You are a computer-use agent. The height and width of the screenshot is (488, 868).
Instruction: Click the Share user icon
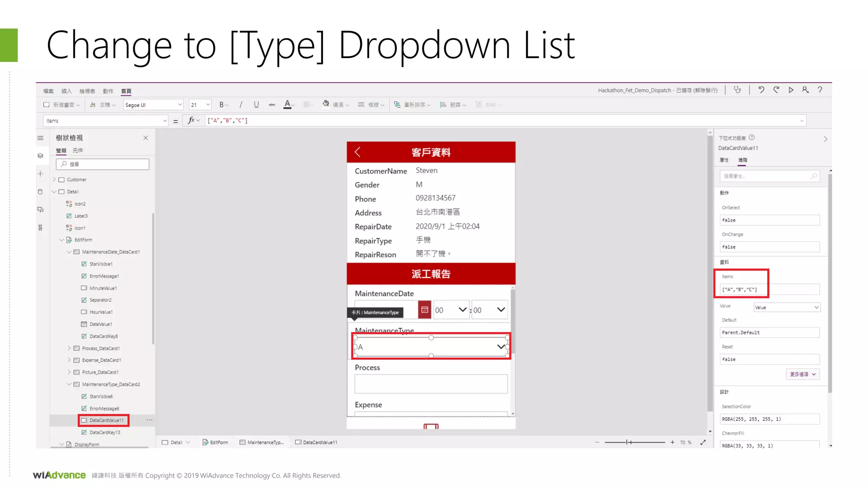[x=805, y=90]
